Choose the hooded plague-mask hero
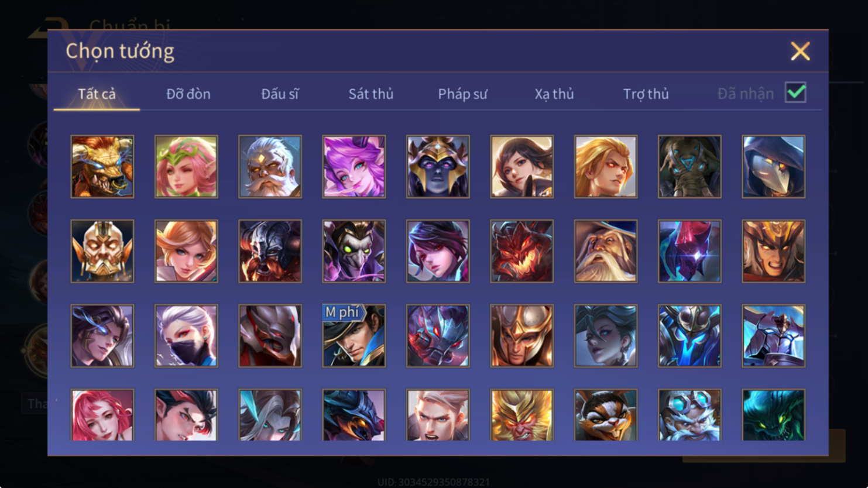Viewport: 868px width, 488px height. pos(774,167)
